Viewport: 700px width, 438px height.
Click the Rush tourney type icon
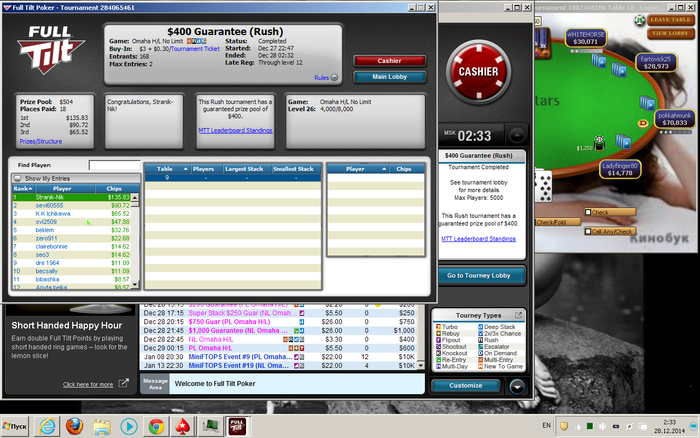click(480, 340)
